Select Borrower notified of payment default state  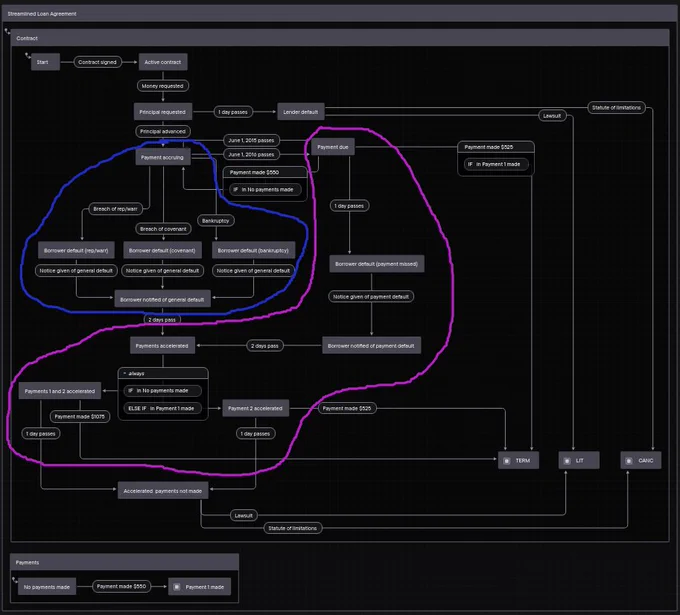point(371,346)
